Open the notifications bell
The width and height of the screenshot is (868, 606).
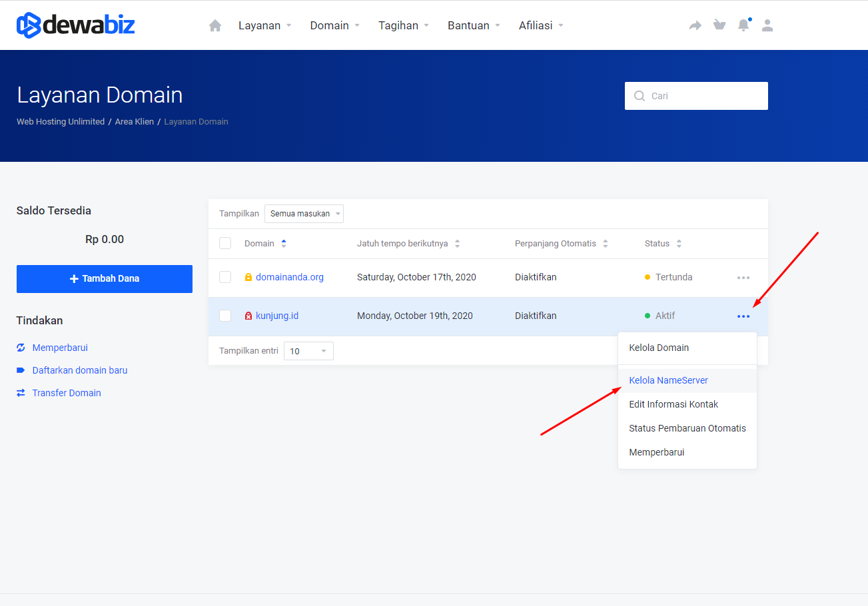743,25
